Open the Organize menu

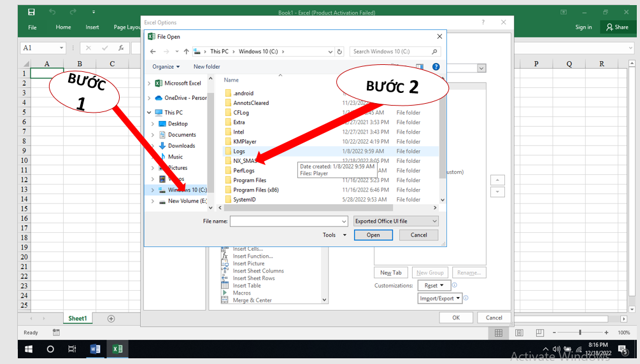[166, 66]
